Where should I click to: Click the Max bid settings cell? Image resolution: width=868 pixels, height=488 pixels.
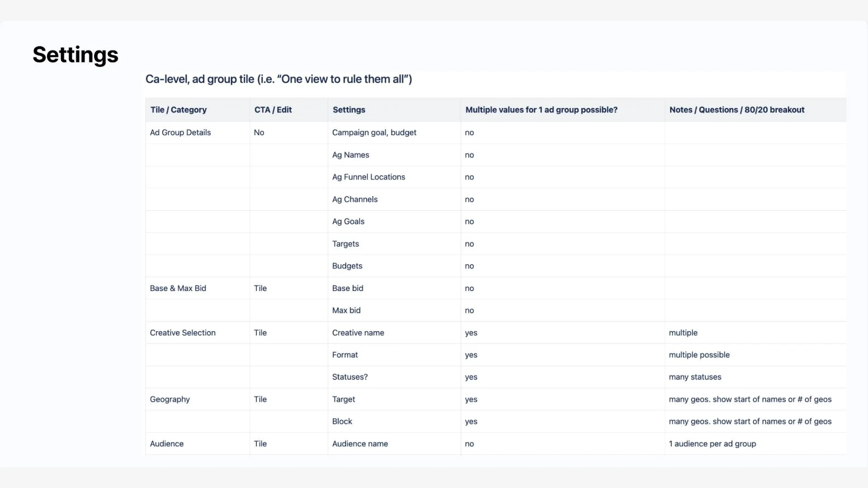346,310
